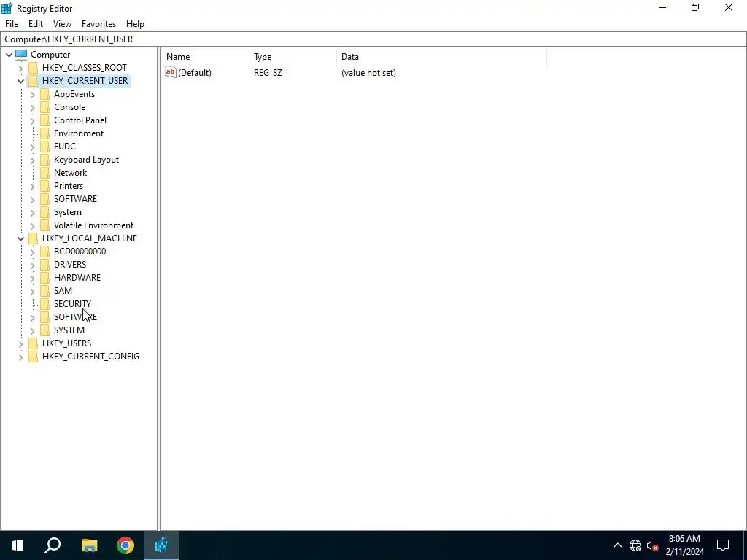
Task: Click the Console folder icon
Action: click(x=44, y=107)
